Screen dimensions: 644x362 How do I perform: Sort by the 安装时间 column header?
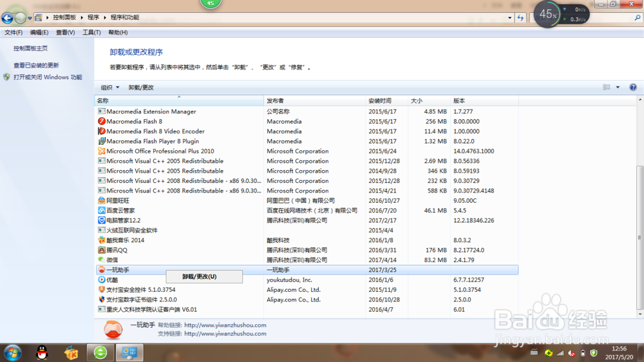(x=387, y=100)
